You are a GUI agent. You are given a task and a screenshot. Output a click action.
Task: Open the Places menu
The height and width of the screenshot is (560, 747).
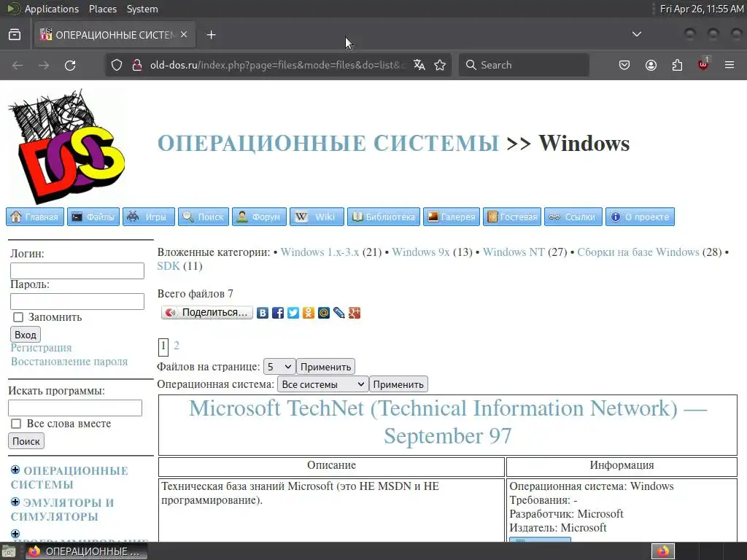pyautogui.click(x=102, y=9)
